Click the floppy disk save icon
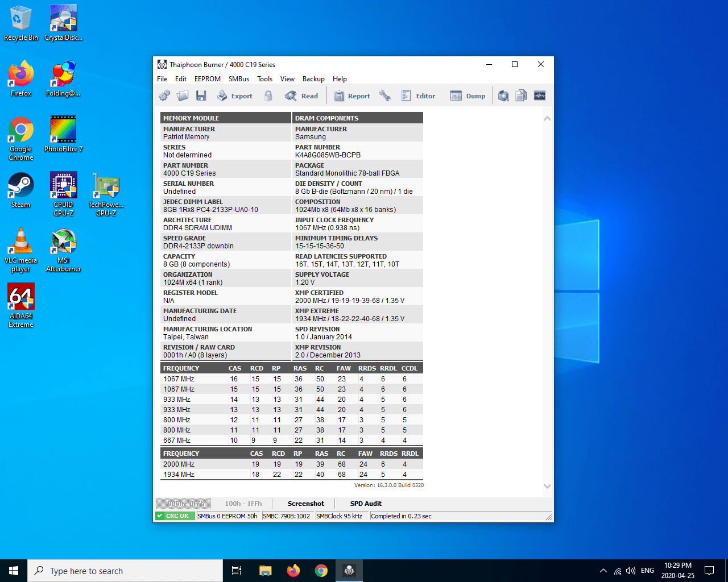This screenshot has height=582, width=728. [x=201, y=96]
